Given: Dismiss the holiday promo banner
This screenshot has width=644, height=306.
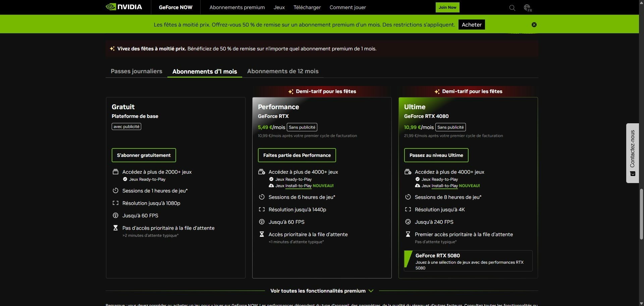Looking at the screenshot, I should [534, 25].
